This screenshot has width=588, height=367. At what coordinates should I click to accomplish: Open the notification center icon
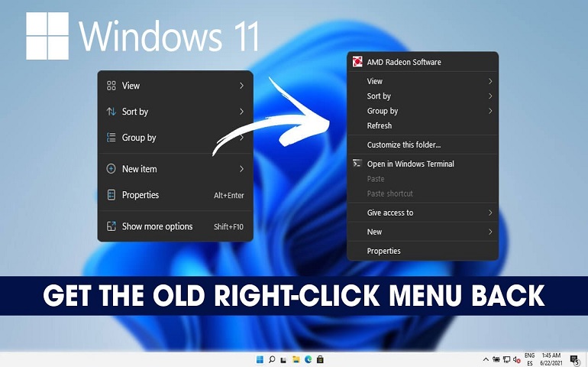tap(575, 360)
